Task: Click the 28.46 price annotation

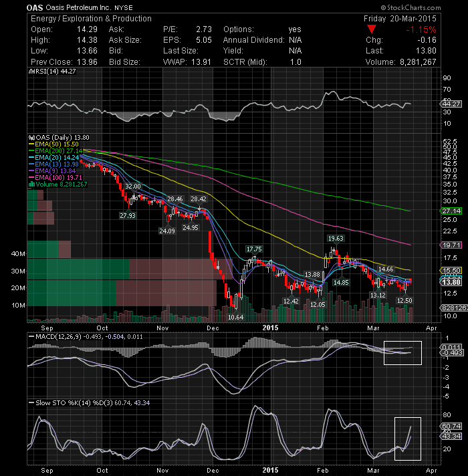Action: tap(174, 199)
